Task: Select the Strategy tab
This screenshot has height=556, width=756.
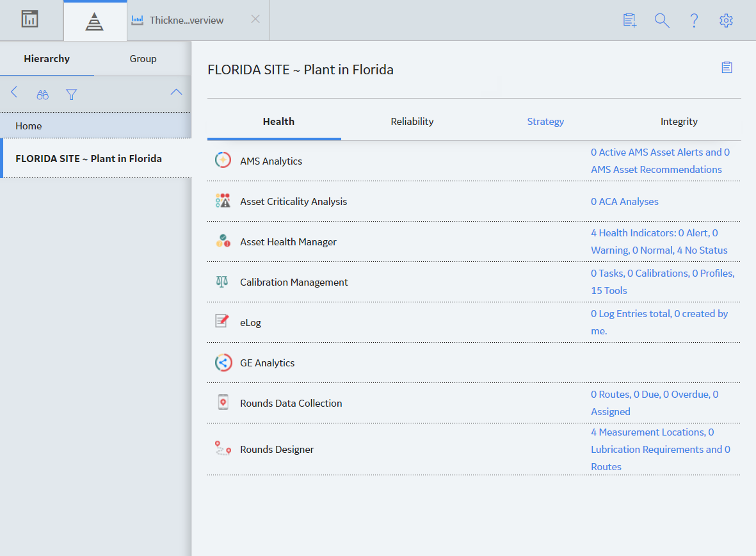Action: (x=545, y=122)
